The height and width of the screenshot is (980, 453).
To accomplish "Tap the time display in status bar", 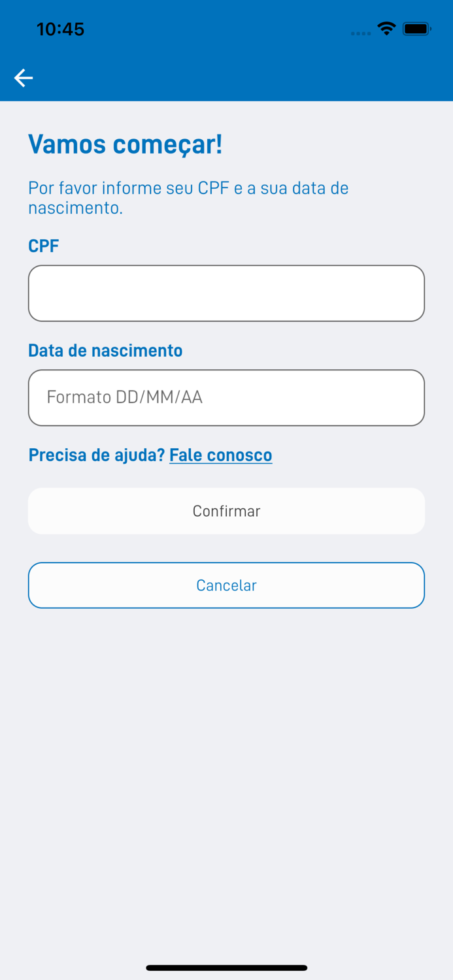I will (61, 29).
